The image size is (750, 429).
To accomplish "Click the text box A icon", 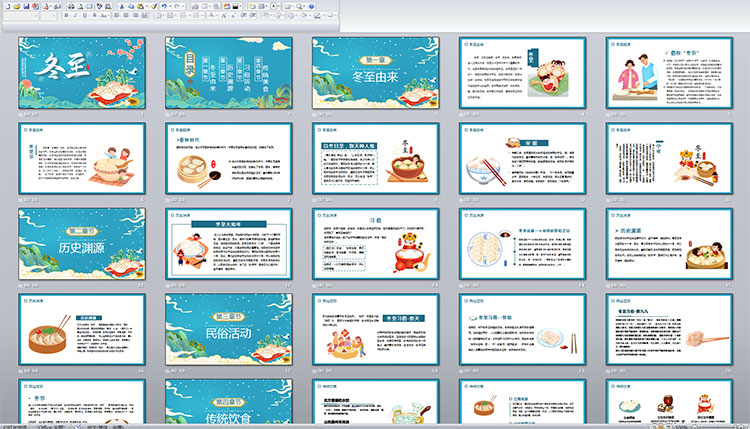I will pyautogui.click(x=273, y=6).
